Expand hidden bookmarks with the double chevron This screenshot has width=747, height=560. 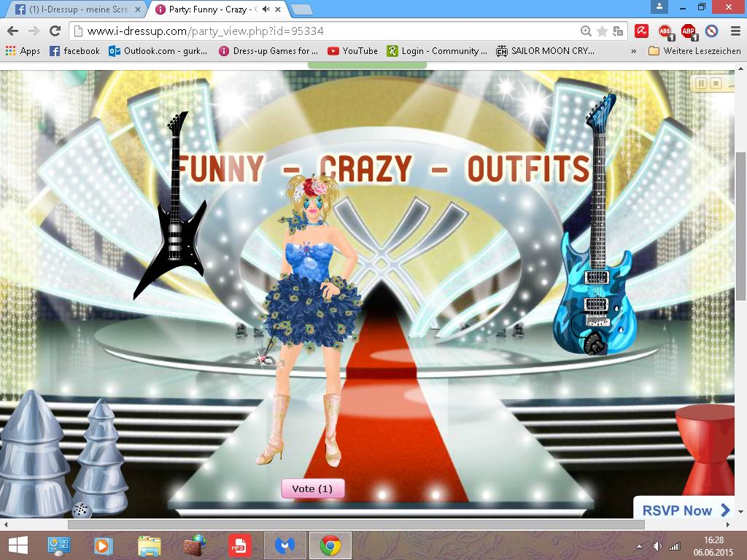tap(634, 51)
